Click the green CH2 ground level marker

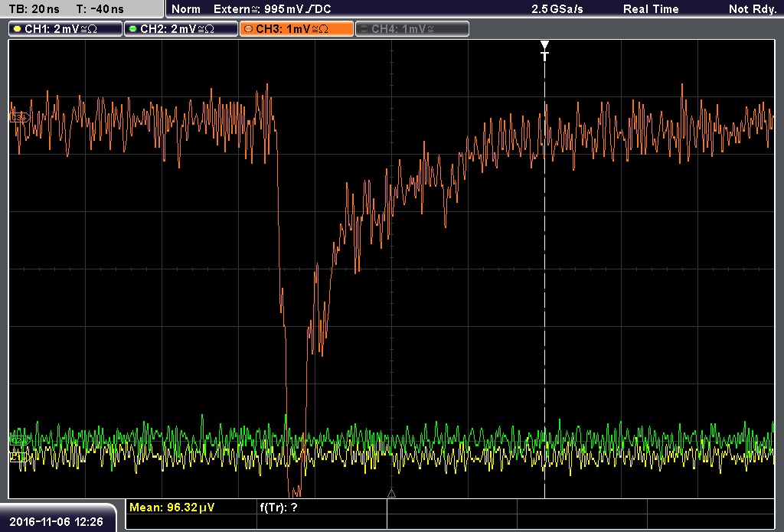19,440
